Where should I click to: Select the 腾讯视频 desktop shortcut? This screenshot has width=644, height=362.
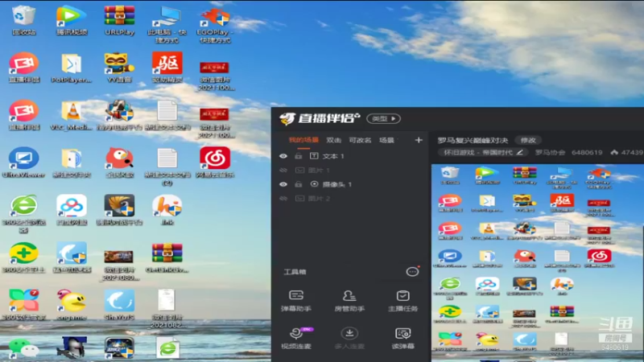(x=72, y=20)
